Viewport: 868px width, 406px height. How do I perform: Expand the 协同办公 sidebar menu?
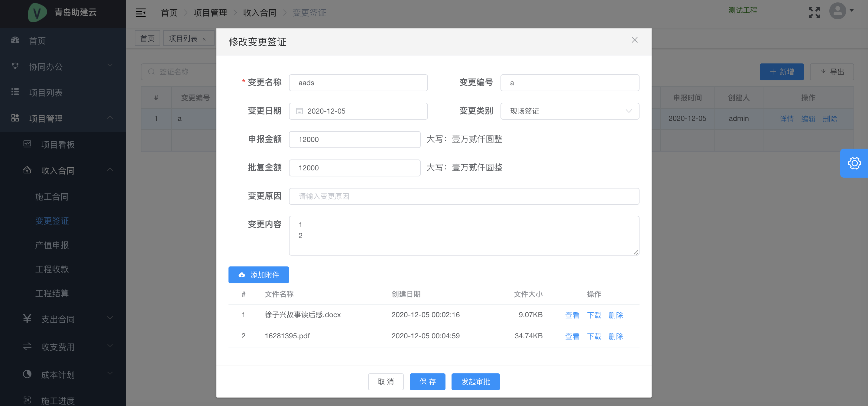[x=63, y=66]
